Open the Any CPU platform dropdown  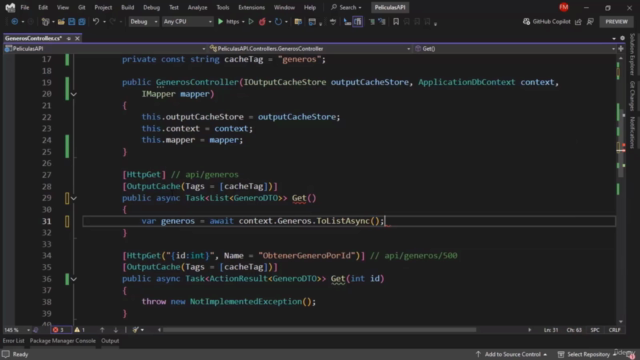tap(187, 22)
